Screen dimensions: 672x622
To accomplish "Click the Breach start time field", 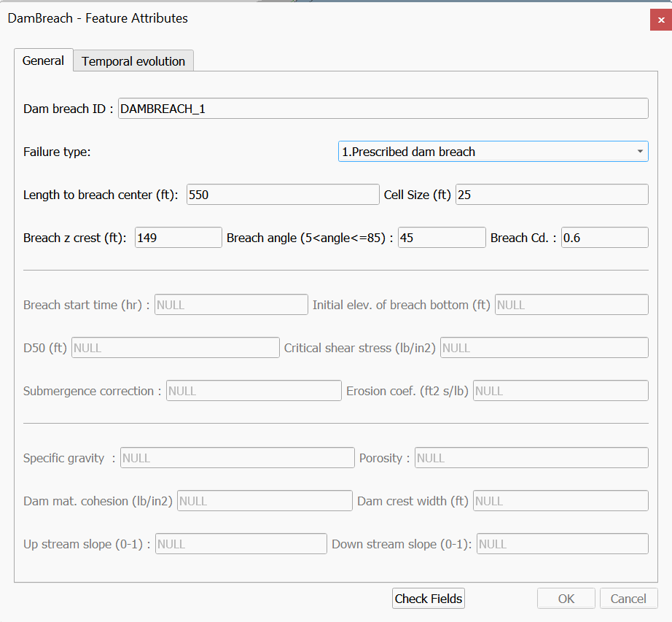I will click(x=230, y=305).
